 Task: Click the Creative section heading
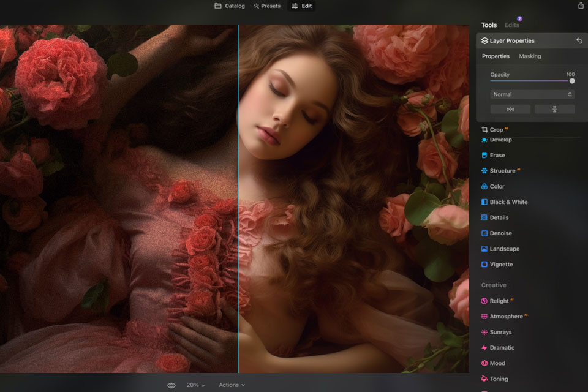coord(494,285)
